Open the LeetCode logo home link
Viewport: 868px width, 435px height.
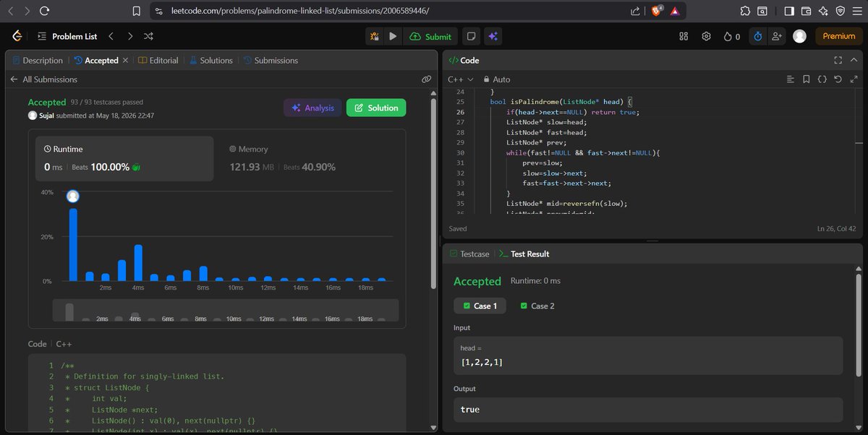click(16, 36)
